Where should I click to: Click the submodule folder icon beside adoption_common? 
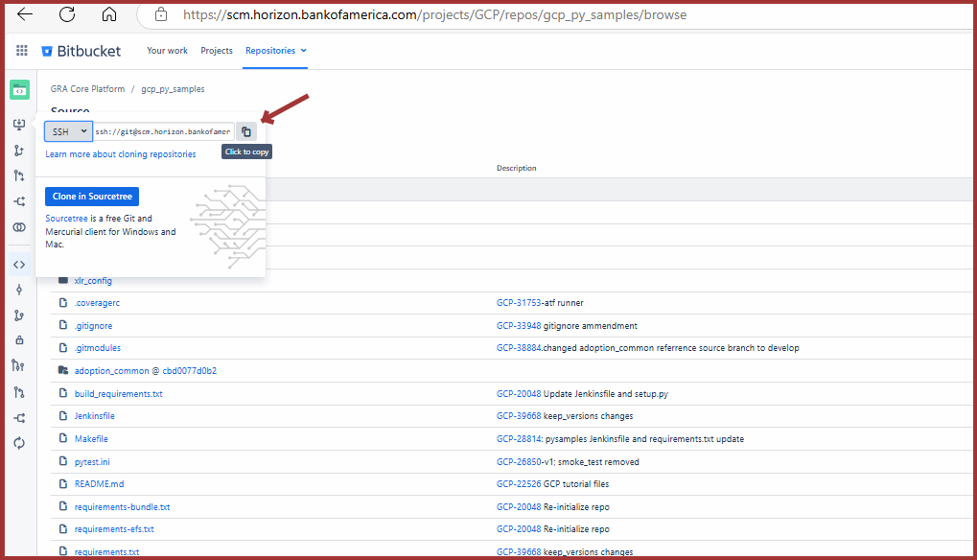[x=63, y=370]
